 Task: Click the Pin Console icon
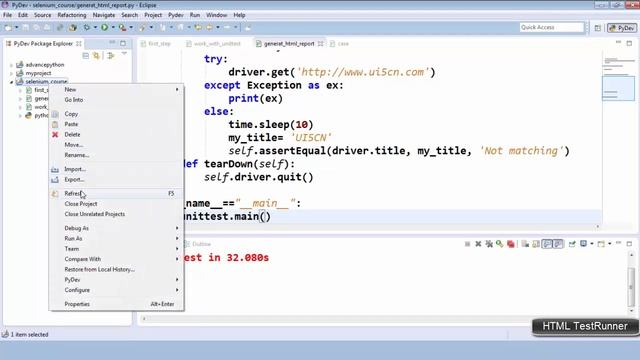click(x=572, y=244)
